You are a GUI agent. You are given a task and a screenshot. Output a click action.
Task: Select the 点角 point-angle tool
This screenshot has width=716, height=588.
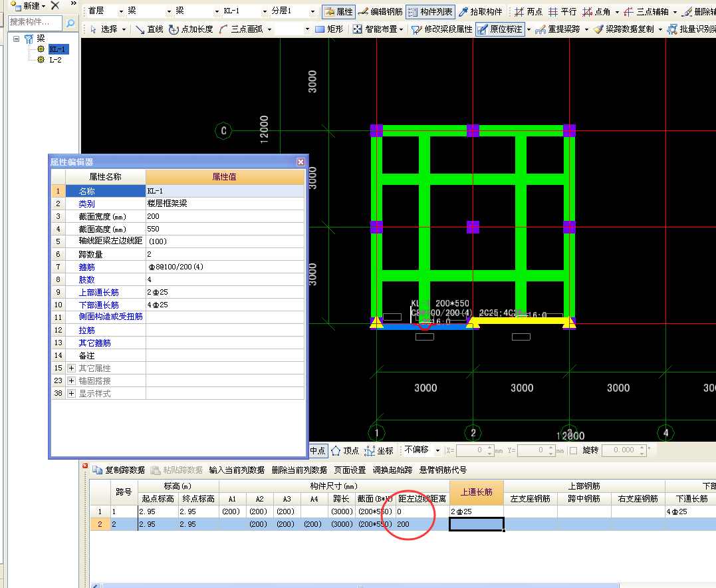[x=596, y=11]
